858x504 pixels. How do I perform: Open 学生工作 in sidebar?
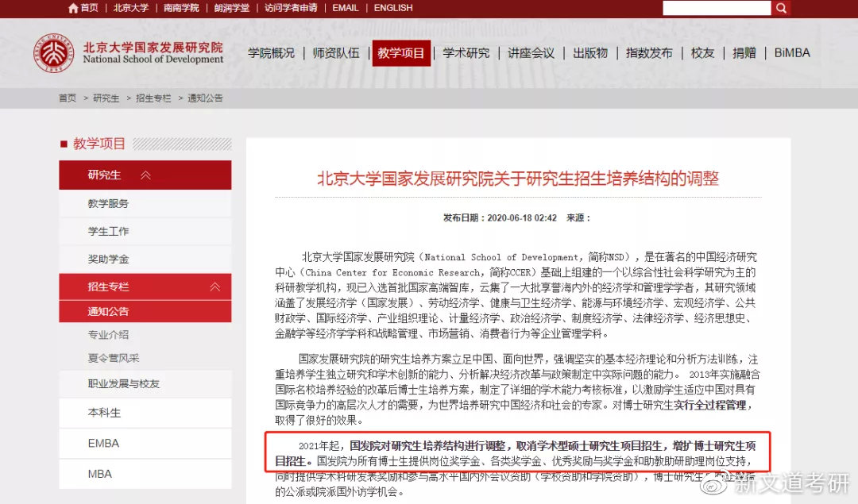145,231
